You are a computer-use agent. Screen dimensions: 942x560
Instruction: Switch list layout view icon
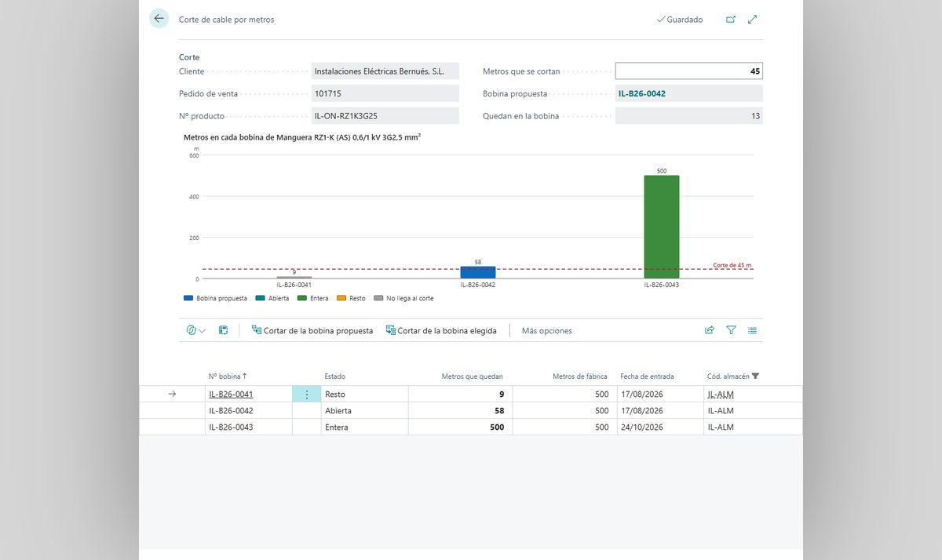(x=753, y=331)
